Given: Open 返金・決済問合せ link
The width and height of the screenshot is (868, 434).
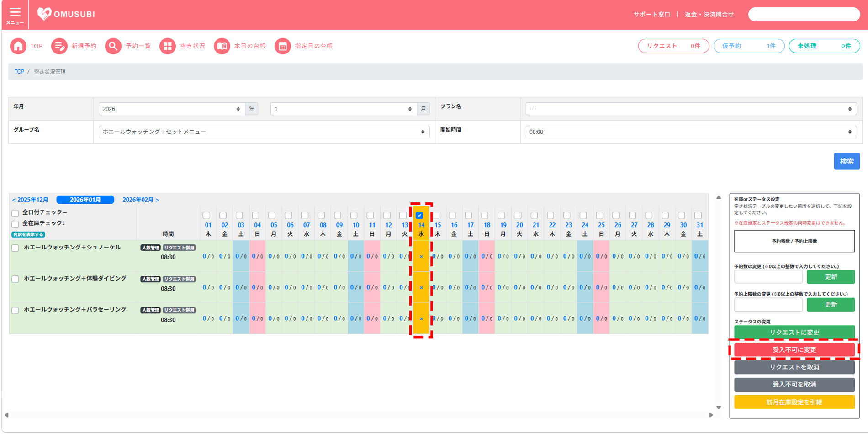Looking at the screenshot, I should (709, 15).
